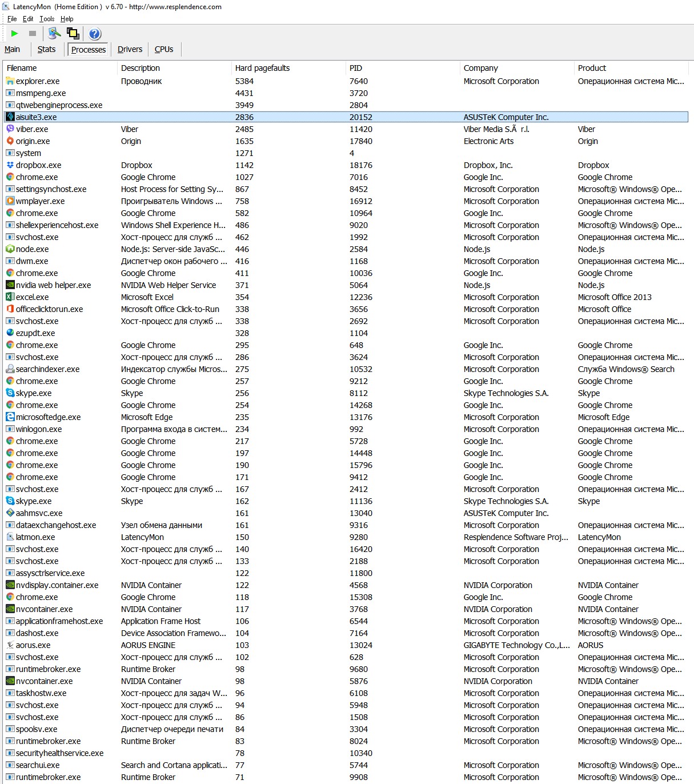This screenshot has height=784, width=694.
Task: Sort by the Description column header
Action: pyautogui.click(x=174, y=68)
